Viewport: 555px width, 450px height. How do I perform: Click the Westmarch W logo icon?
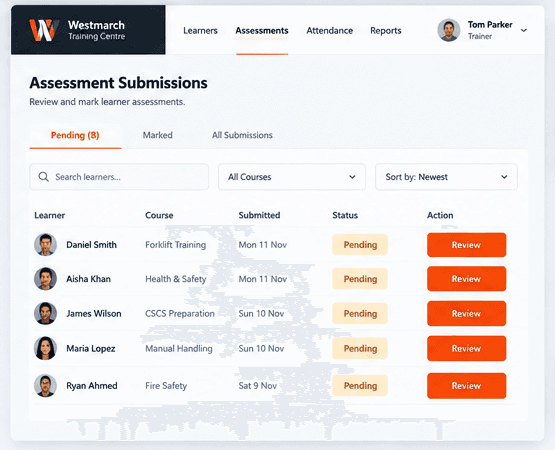click(44, 30)
